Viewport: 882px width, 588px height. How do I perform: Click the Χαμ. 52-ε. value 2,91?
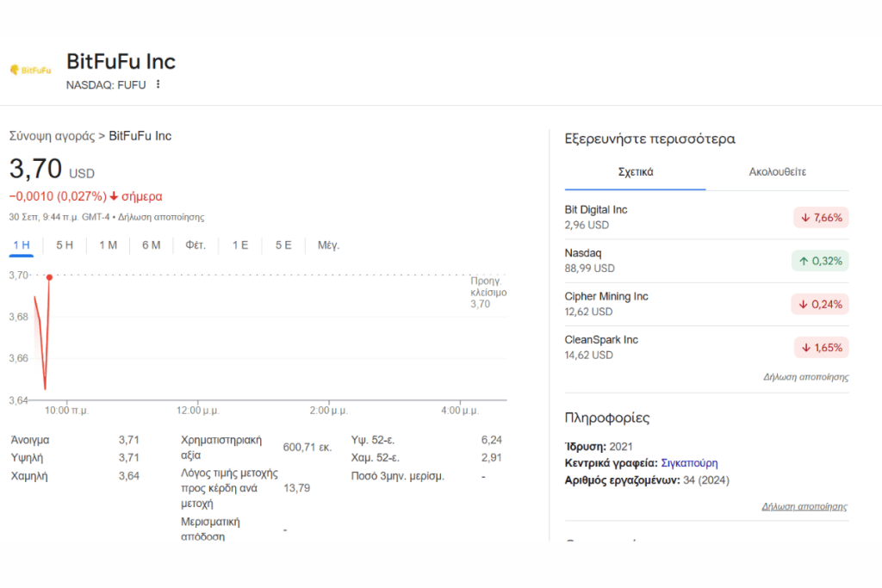pyautogui.click(x=492, y=458)
